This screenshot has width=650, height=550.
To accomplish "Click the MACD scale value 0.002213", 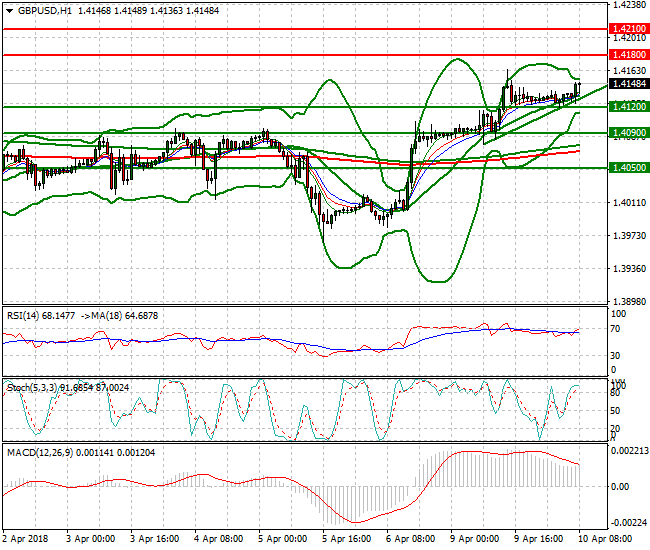I will click(x=629, y=452).
